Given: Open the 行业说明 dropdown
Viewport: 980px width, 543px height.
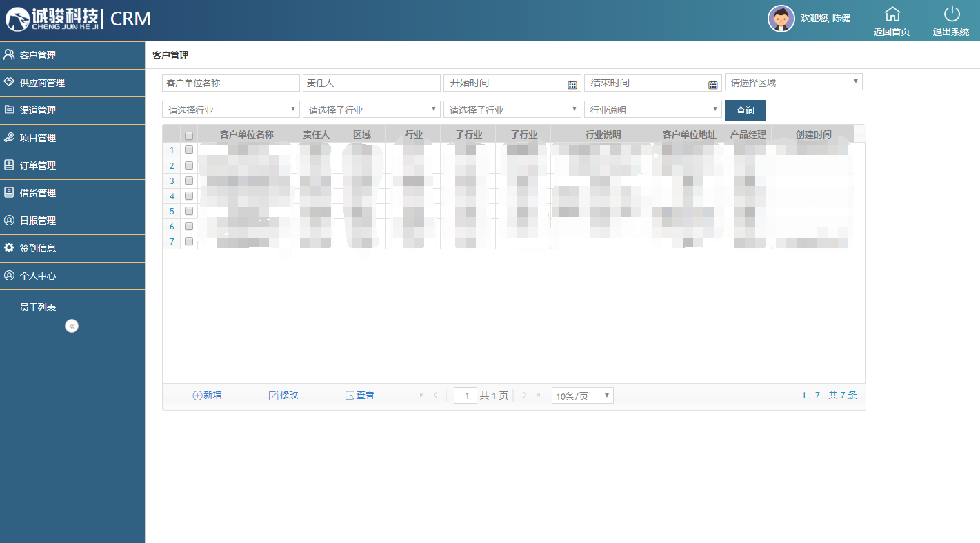Looking at the screenshot, I should click(x=653, y=110).
